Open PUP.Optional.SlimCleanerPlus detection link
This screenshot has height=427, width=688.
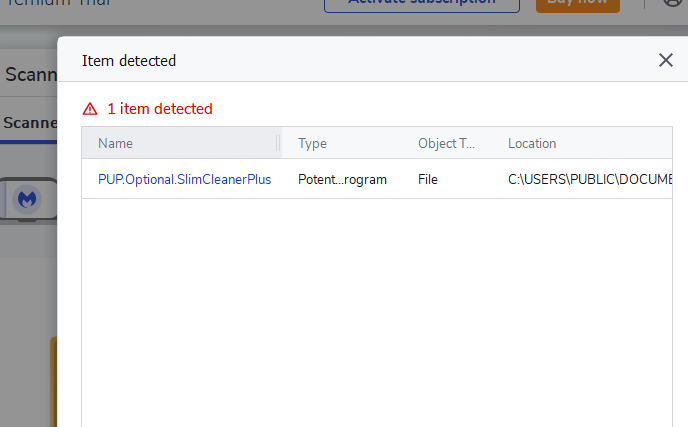click(184, 179)
